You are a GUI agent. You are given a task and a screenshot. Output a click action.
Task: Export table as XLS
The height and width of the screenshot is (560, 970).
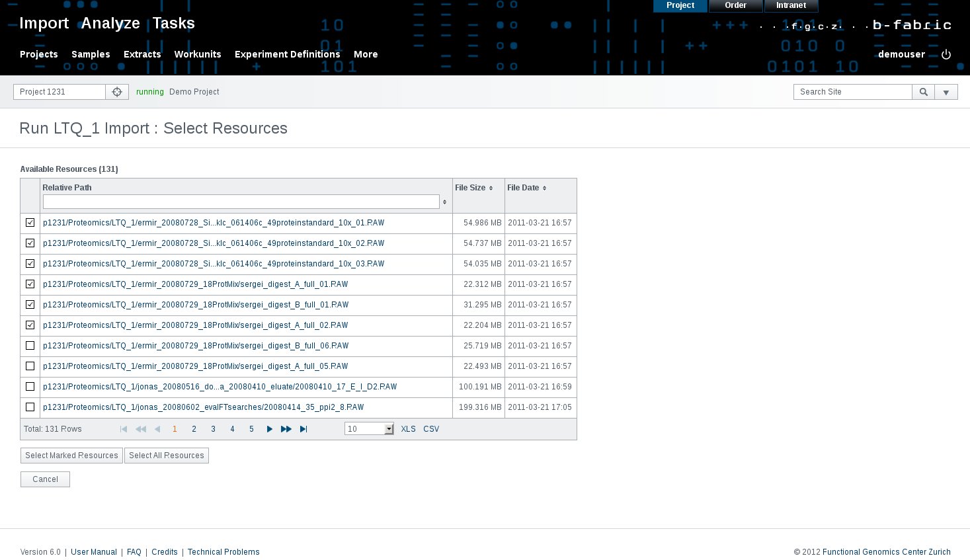[409, 429]
